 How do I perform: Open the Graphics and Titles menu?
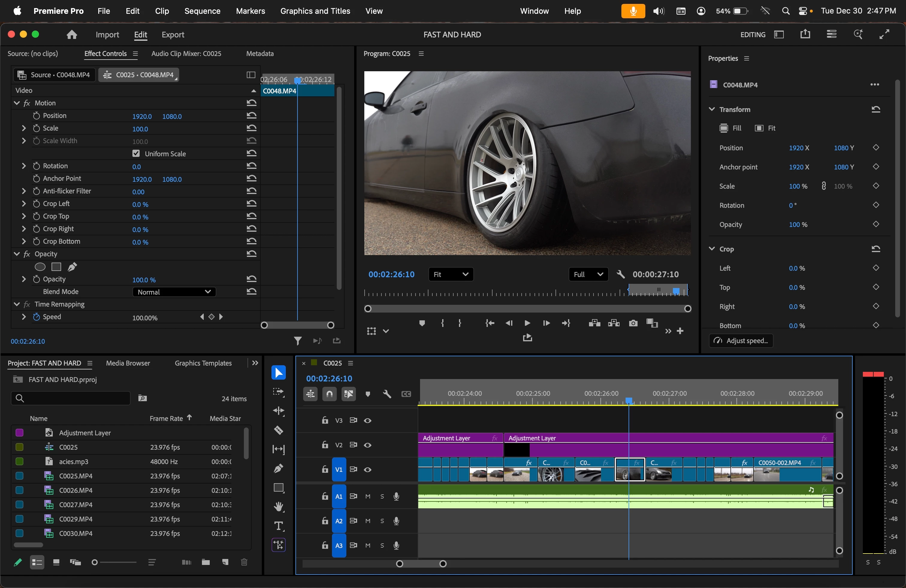(x=315, y=11)
